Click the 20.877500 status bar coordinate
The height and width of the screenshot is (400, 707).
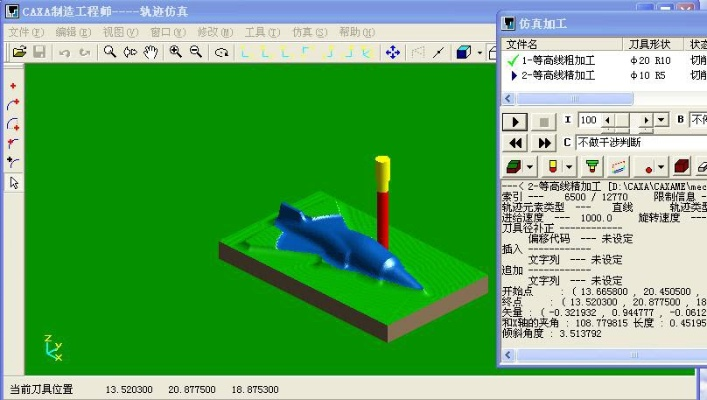[192, 389]
